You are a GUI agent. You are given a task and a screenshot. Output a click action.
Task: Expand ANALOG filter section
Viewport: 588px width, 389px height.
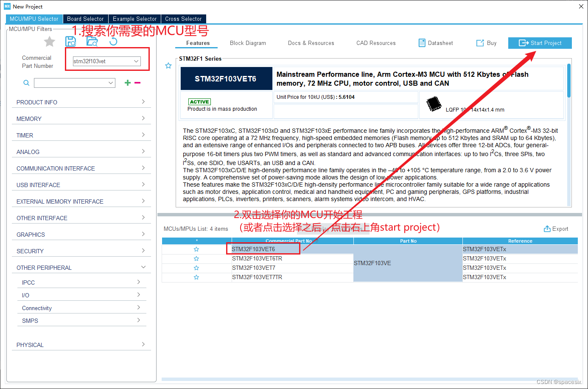coord(81,152)
